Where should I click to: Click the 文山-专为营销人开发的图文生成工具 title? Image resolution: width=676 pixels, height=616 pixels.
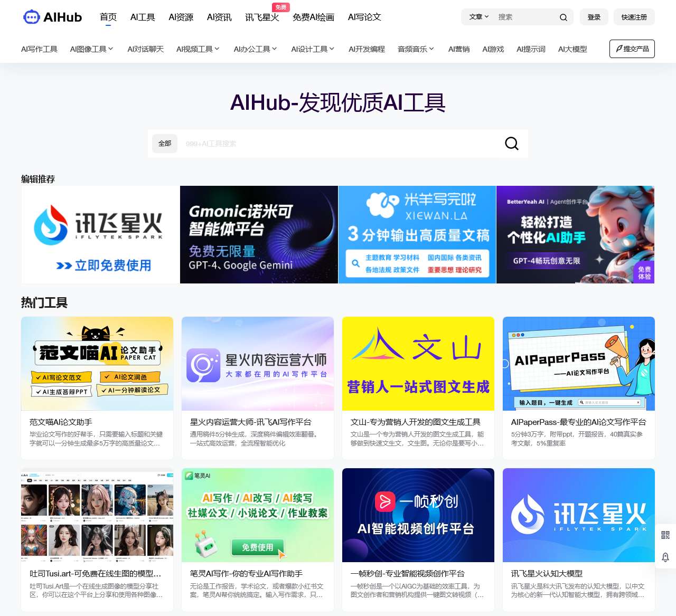(x=416, y=422)
